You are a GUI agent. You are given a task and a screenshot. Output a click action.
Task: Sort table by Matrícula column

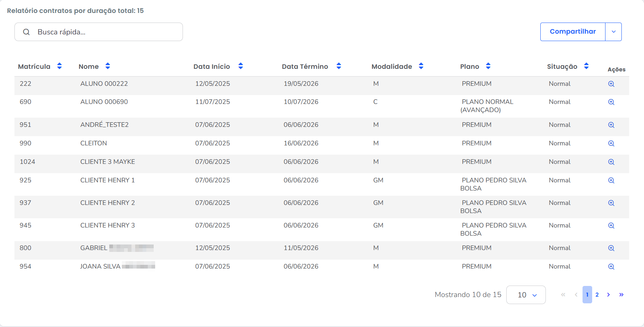tap(59, 66)
